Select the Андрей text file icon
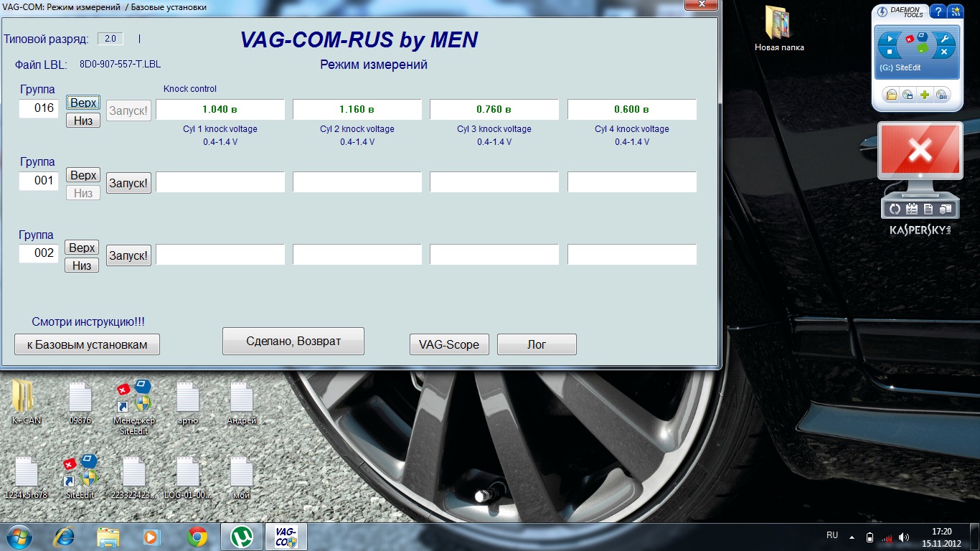Viewport: 980px width, 551px height. click(x=242, y=402)
